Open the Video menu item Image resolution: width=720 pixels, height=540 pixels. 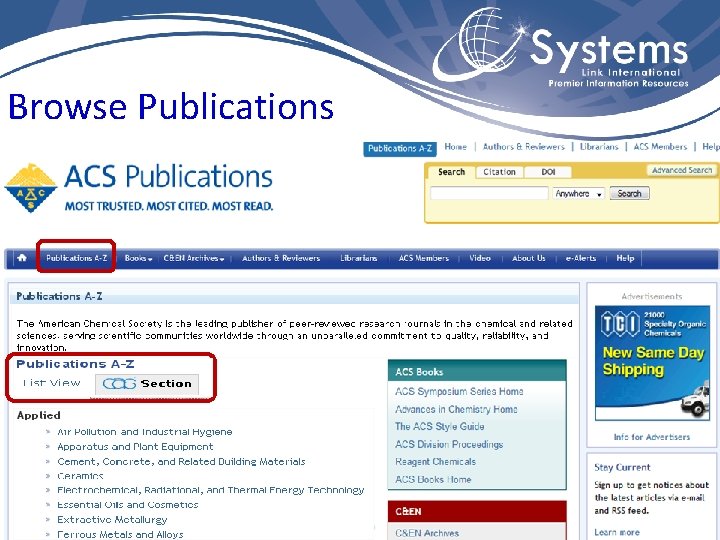point(480,258)
